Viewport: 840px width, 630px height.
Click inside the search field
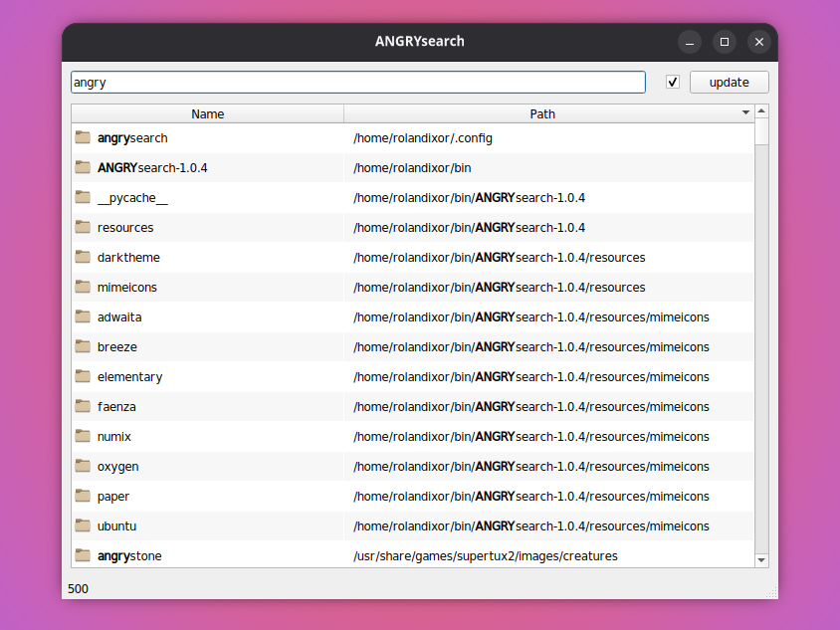click(x=358, y=82)
